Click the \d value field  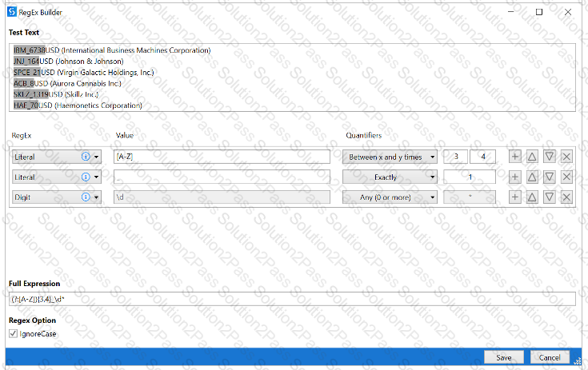(x=222, y=197)
